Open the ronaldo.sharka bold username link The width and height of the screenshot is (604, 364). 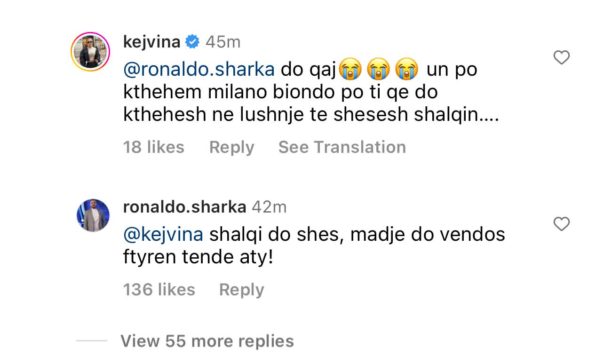(184, 207)
